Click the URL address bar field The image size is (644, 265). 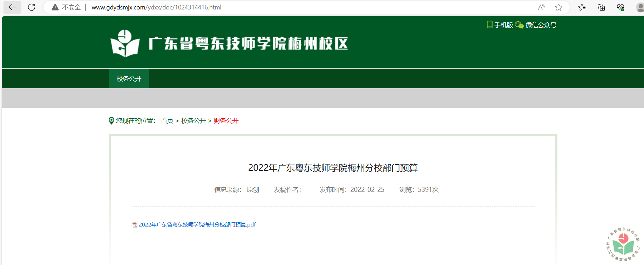tap(280, 7)
